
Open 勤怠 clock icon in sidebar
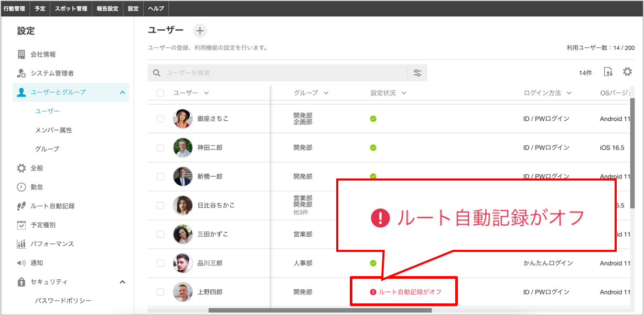coord(22,187)
